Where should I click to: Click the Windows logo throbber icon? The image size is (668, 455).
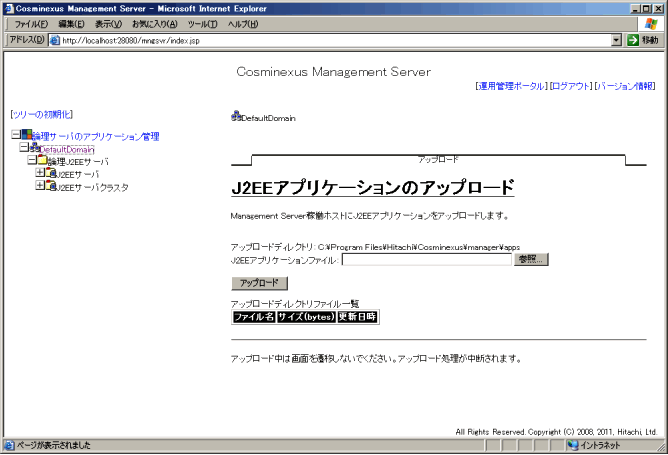point(651,24)
